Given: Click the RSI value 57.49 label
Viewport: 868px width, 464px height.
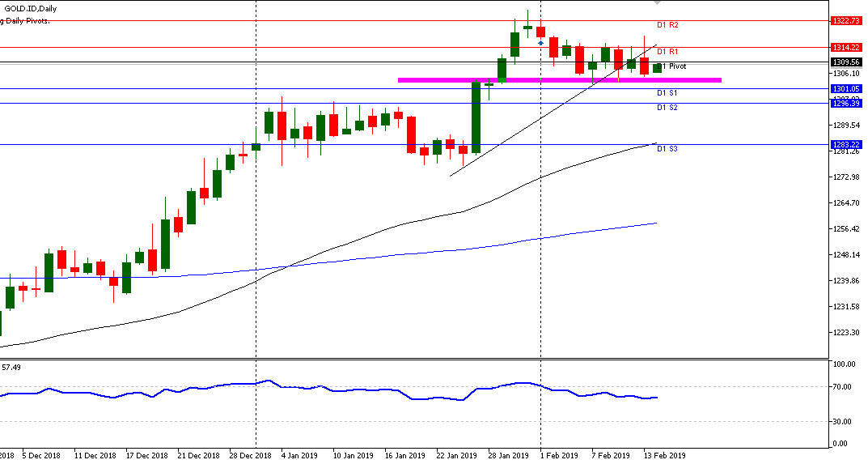Looking at the screenshot, I should 11,367.
